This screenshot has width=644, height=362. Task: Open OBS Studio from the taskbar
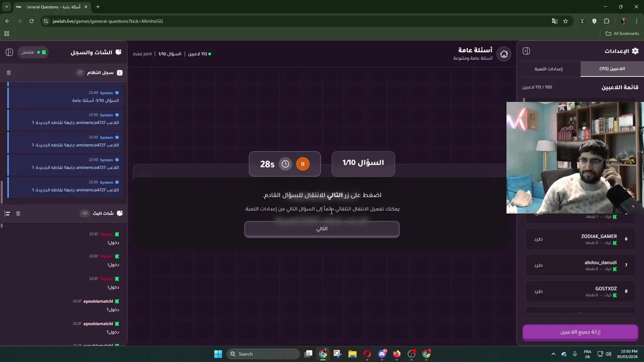pos(412,354)
